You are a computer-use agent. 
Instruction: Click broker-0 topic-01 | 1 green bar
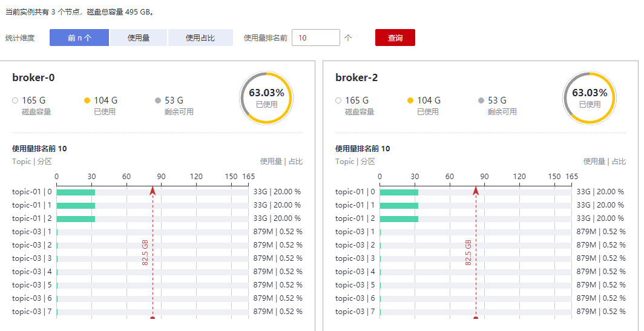(76, 205)
